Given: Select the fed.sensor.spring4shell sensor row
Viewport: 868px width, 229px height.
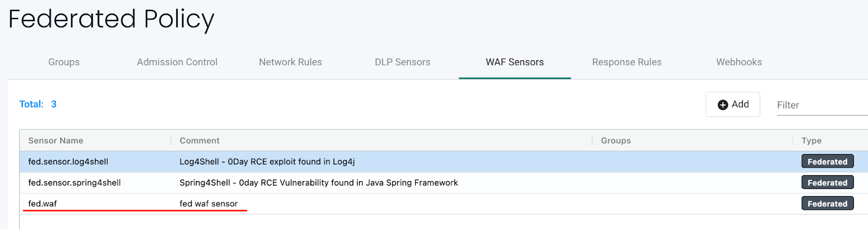Looking at the screenshot, I should pyautogui.click(x=74, y=183).
